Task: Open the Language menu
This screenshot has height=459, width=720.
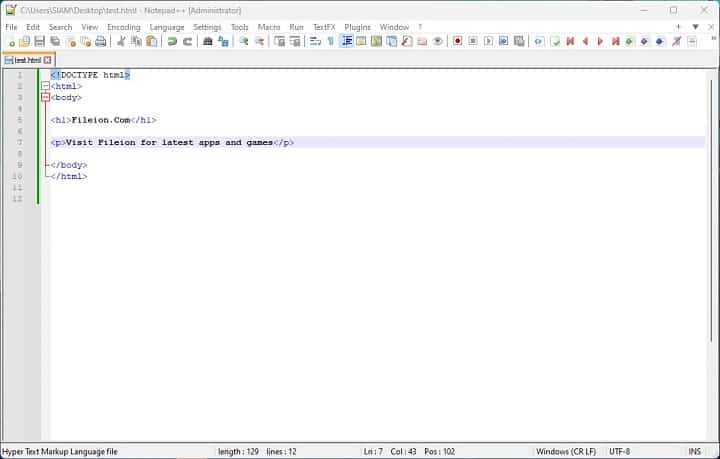Action: [x=167, y=27]
